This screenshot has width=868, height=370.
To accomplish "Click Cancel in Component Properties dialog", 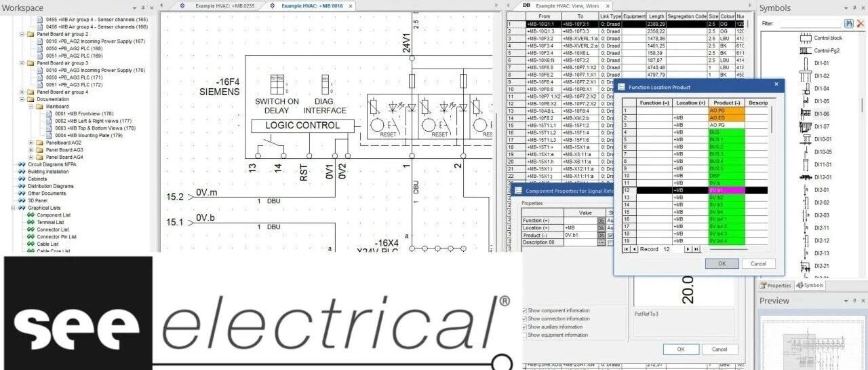I will [x=719, y=349].
